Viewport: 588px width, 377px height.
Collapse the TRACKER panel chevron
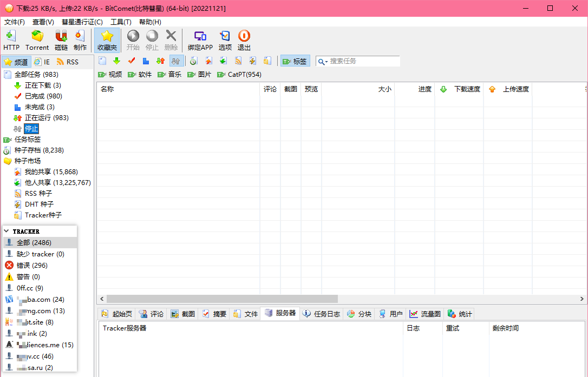[6, 231]
